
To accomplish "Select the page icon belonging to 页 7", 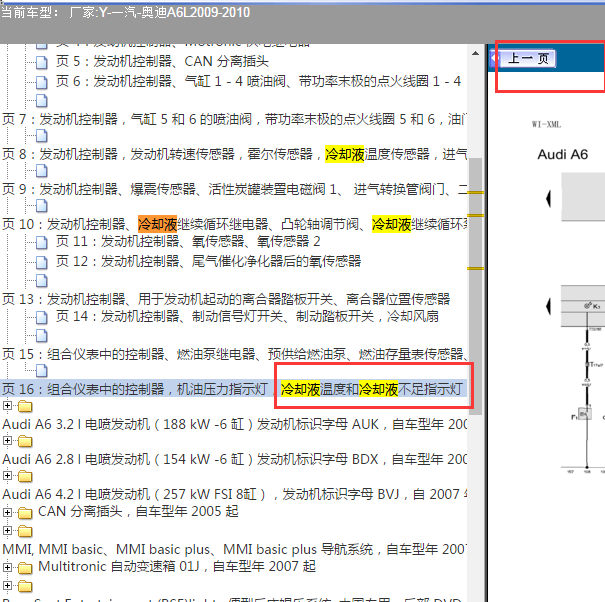I will click(x=41, y=101).
